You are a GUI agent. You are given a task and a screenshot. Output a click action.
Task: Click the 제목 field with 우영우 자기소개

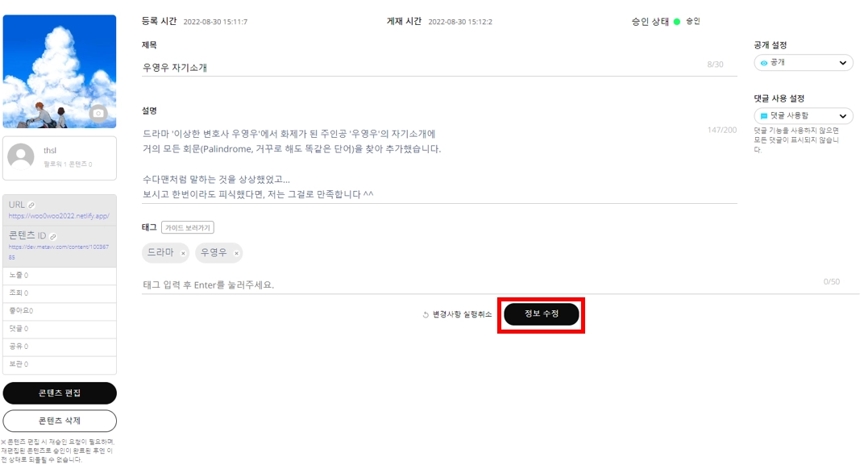click(x=439, y=68)
